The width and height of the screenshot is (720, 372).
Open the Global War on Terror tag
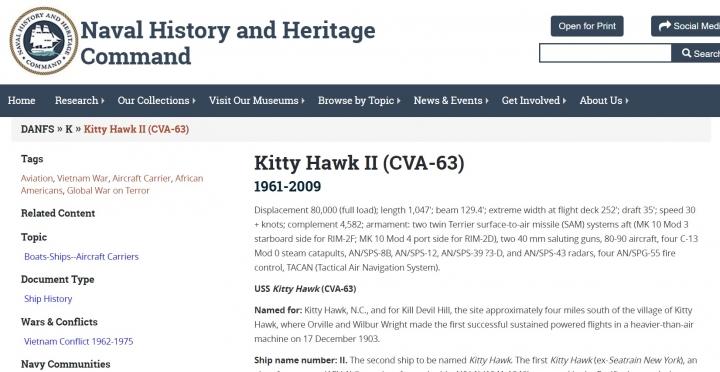[x=108, y=191]
